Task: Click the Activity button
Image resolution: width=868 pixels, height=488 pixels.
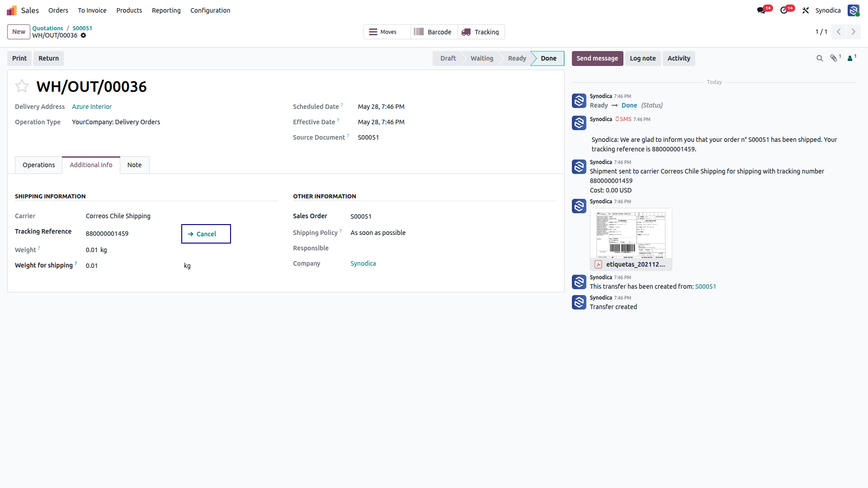Action: tap(679, 58)
